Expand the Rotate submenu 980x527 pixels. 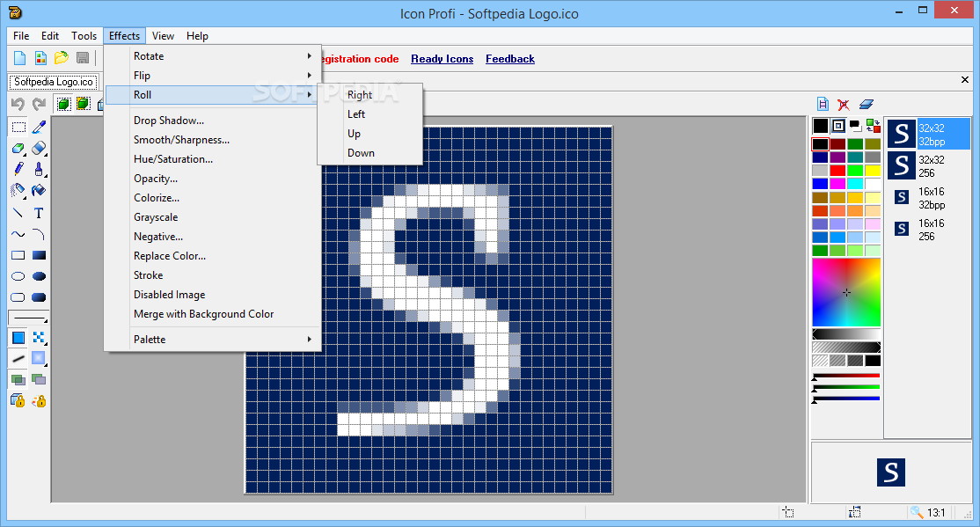pos(213,56)
